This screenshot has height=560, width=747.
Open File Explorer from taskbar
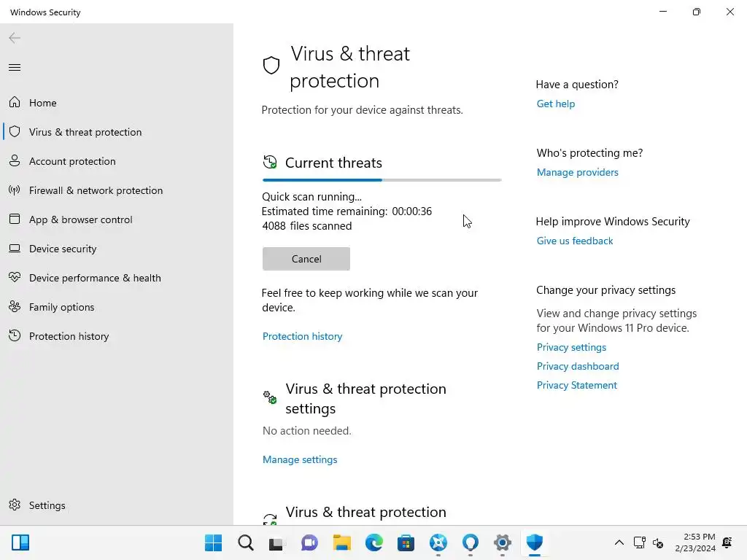pyautogui.click(x=341, y=542)
